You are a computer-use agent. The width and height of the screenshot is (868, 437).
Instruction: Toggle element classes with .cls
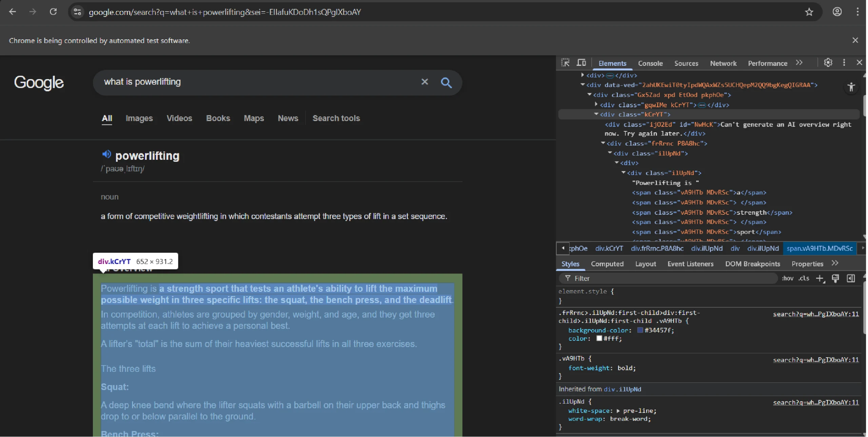click(803, 278)
